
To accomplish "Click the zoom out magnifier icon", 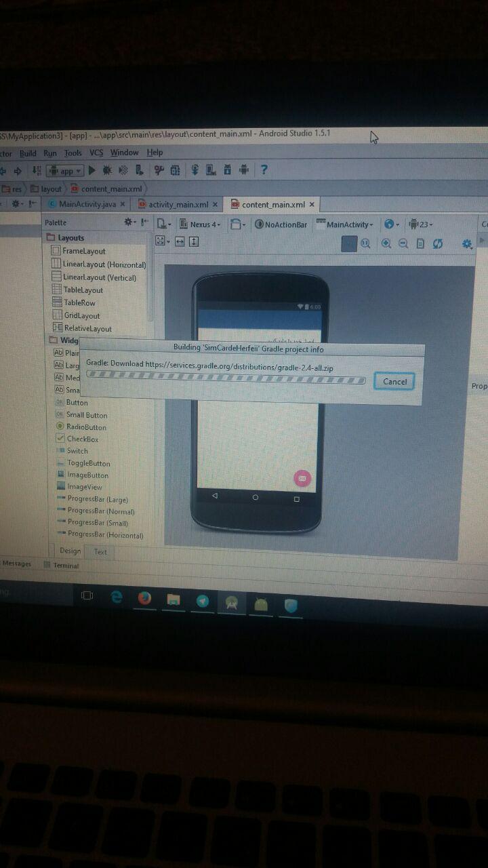I will 403,243.
